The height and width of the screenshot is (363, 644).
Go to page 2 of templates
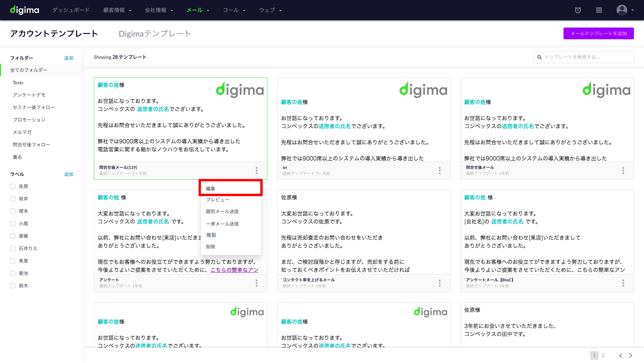603,355
